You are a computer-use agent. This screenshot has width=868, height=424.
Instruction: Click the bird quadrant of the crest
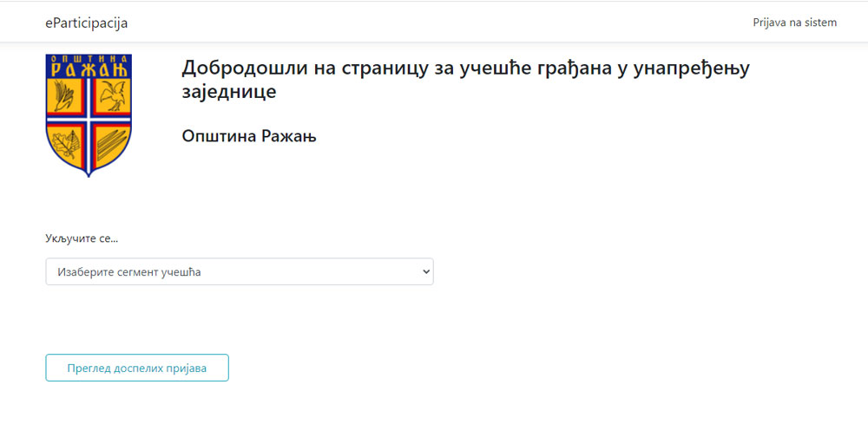[x=112, y=95]
